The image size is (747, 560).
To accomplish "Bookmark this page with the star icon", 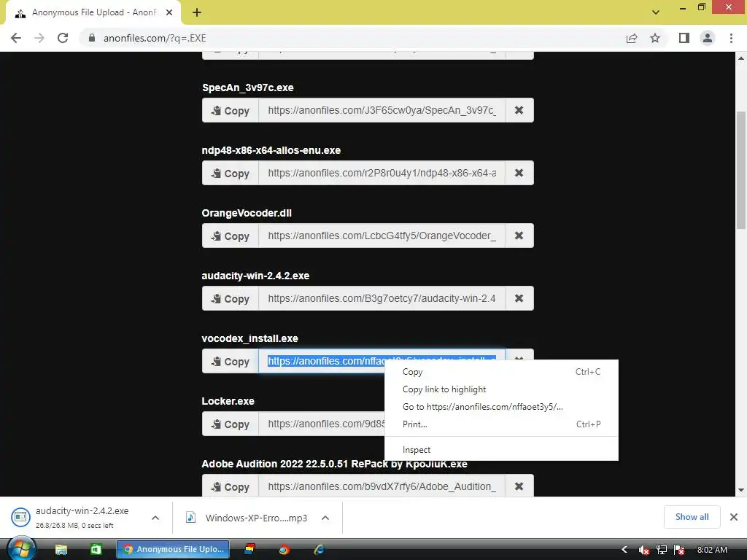I will [656, 38].
